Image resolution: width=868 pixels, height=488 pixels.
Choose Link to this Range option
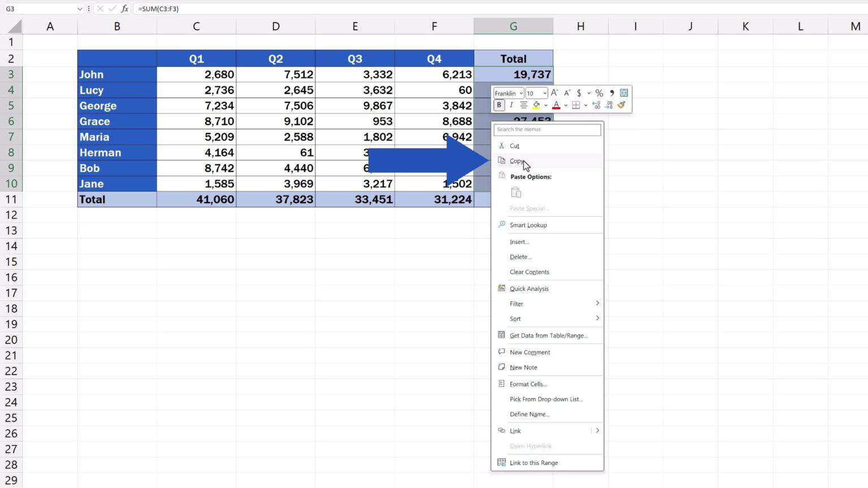point(533,463)
